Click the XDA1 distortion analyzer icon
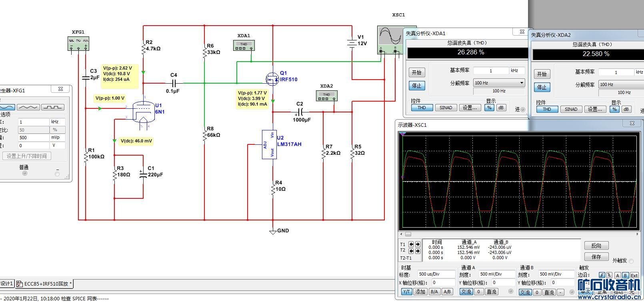The image size is (644, 302). (x=244, y=46)
